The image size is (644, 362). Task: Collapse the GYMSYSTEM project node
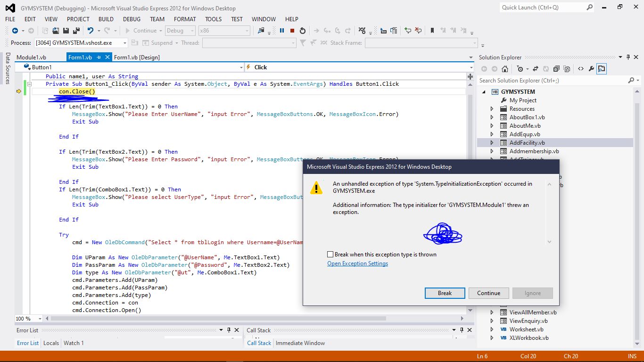485,92
